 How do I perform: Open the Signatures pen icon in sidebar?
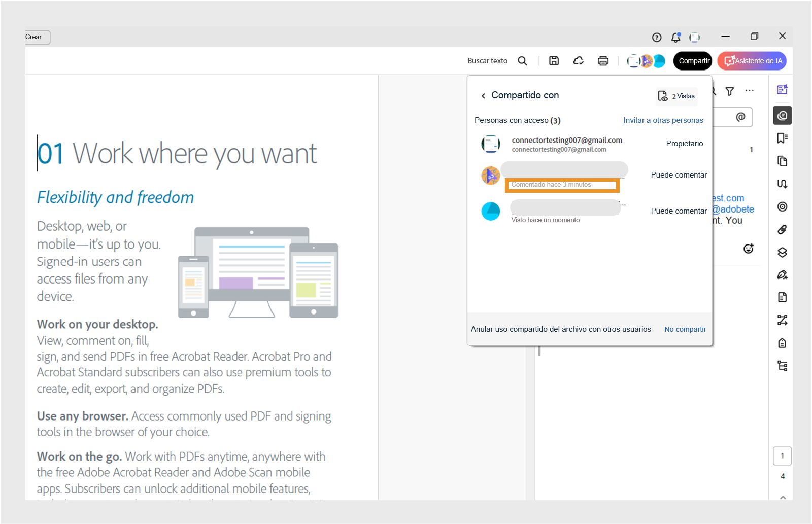point(782,275)
